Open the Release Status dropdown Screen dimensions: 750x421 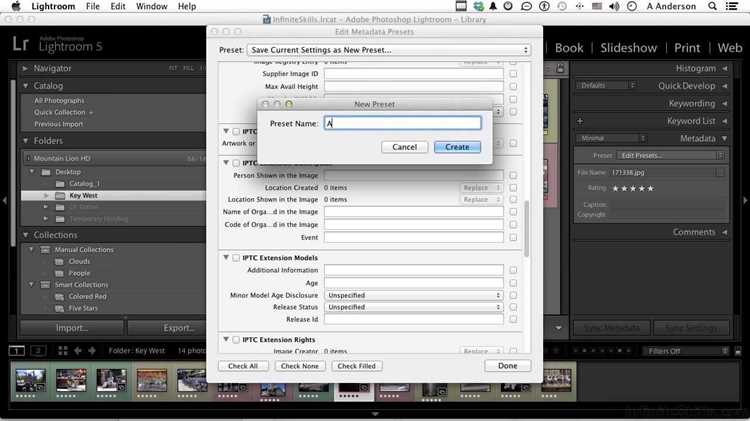pyautogui.click(x=413, y=307)
